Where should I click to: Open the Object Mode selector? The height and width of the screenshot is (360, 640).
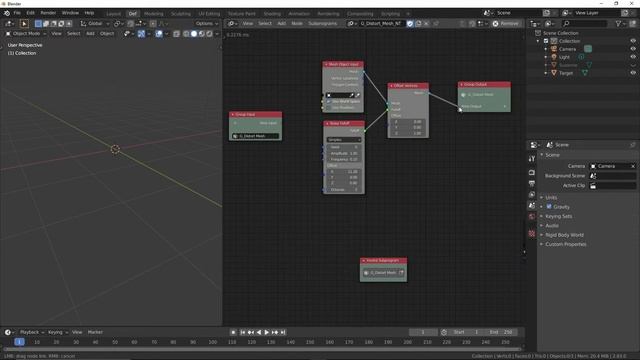[x=26, y=33]
